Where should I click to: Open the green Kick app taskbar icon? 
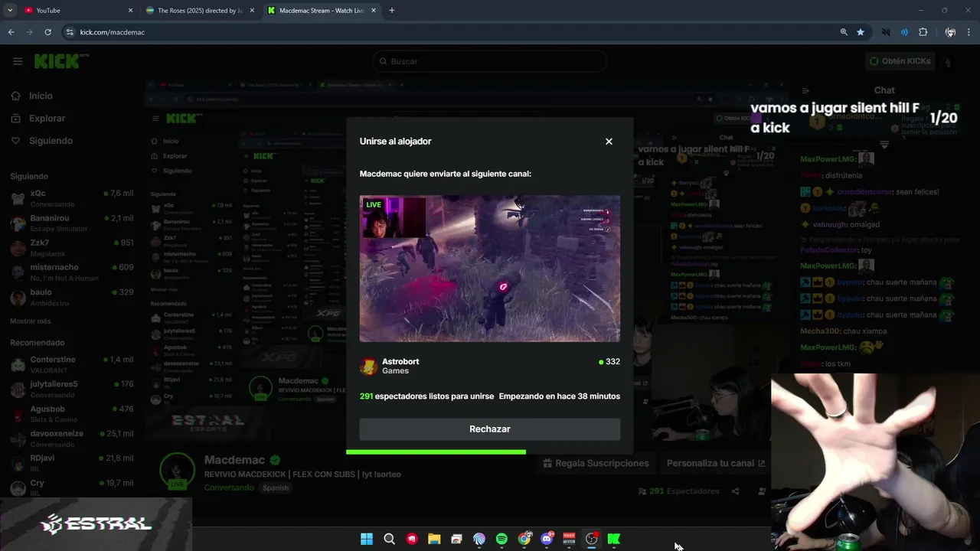tap(613, 539)
